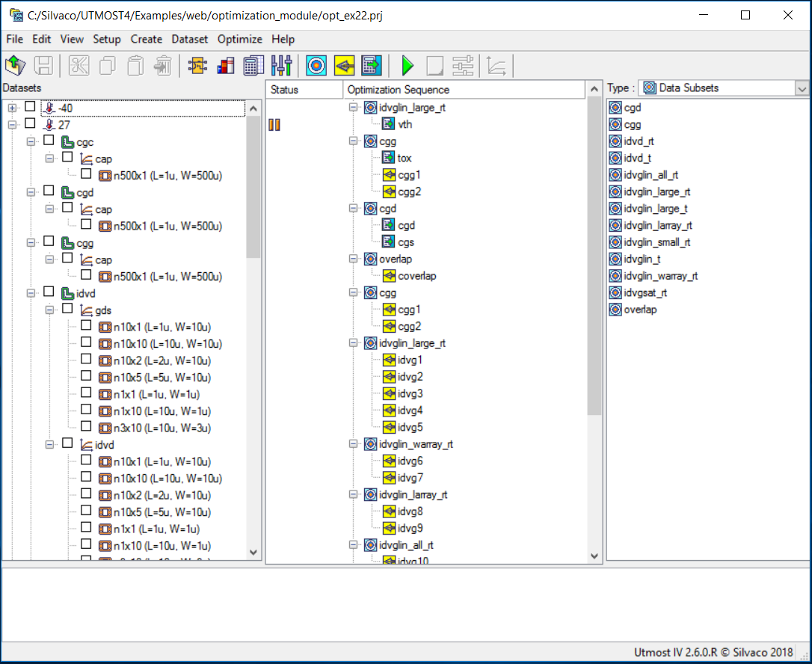Collapse the idvglin_warray_rt sequence node
812x664 pixels.
(x=353, y=444)
